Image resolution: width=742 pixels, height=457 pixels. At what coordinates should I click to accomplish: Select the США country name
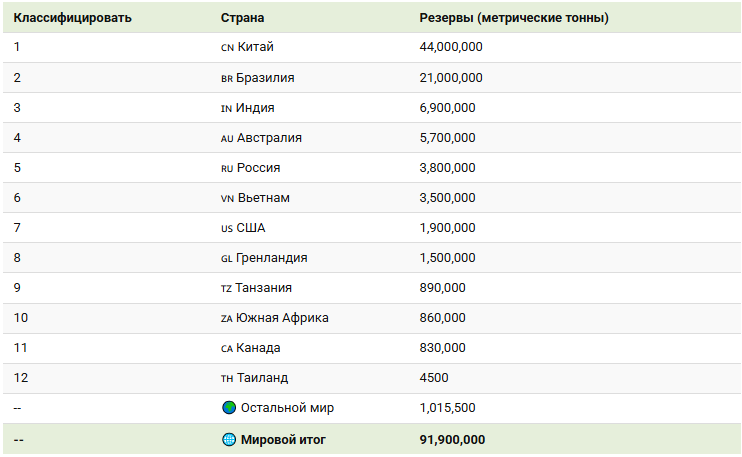click(x=251, y=228)
